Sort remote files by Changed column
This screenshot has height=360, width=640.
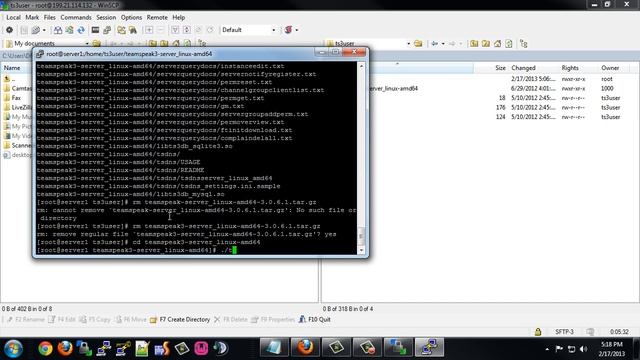pyautogui.click(x=533, y=68)
